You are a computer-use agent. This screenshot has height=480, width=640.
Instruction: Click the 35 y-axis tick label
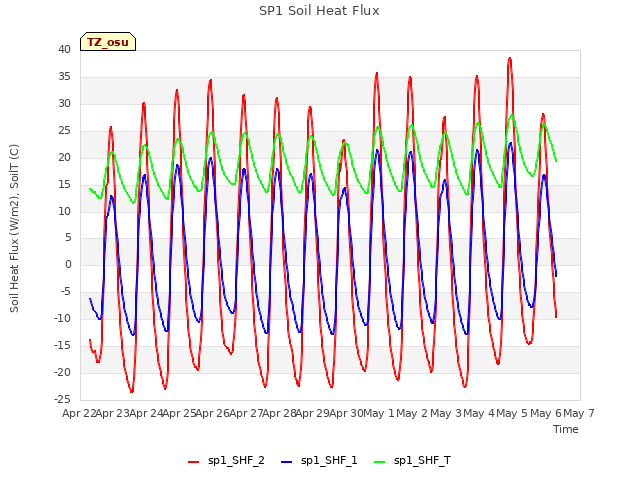[x=64, y=76]
